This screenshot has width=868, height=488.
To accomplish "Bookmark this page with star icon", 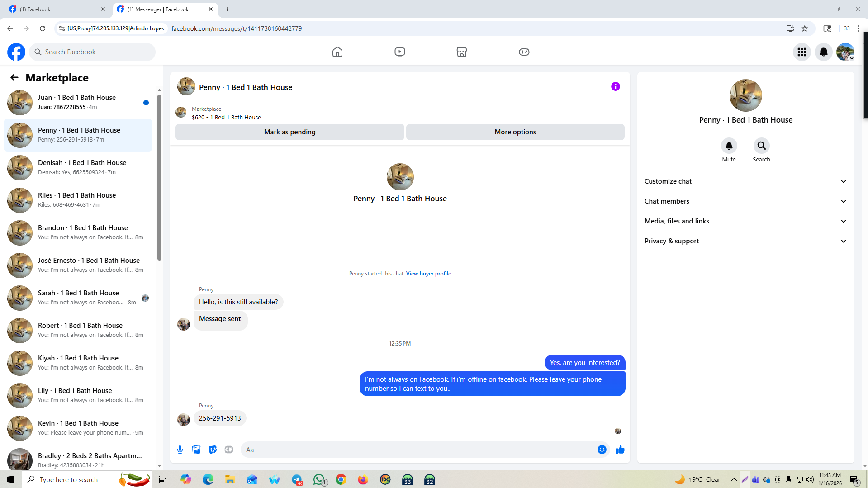I will click(x=805, y=28).
